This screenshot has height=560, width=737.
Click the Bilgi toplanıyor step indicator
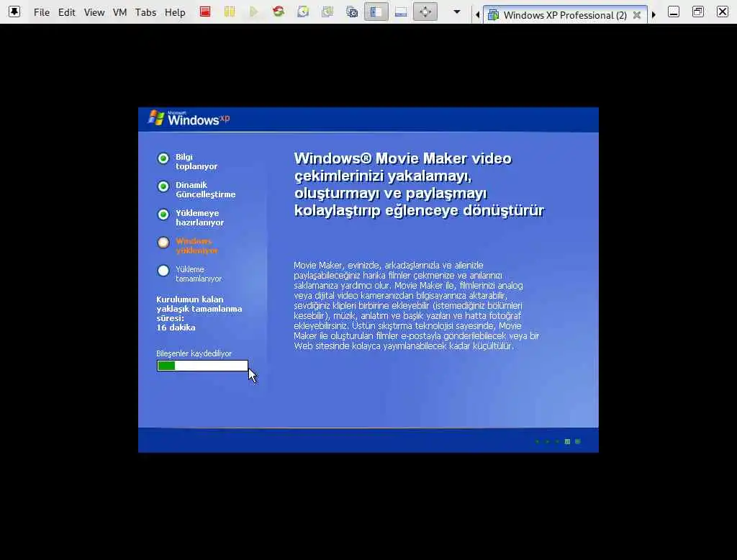163,158
